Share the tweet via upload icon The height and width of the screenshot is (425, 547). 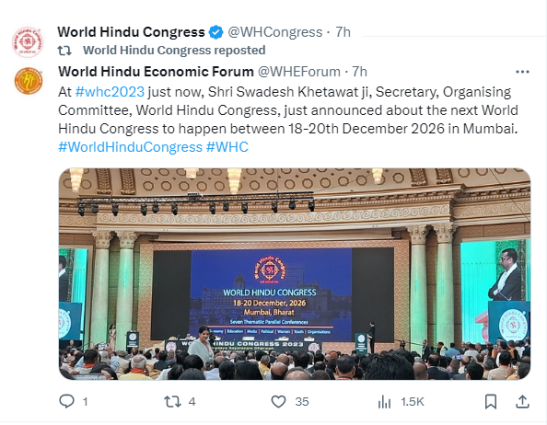(x=522, y=402)
